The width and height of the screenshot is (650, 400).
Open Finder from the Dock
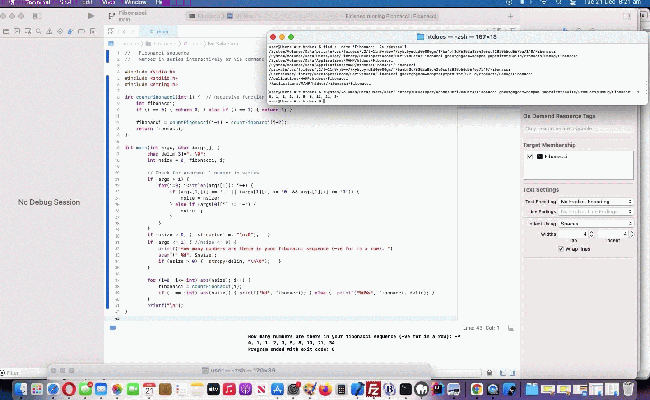pos(20,389)
